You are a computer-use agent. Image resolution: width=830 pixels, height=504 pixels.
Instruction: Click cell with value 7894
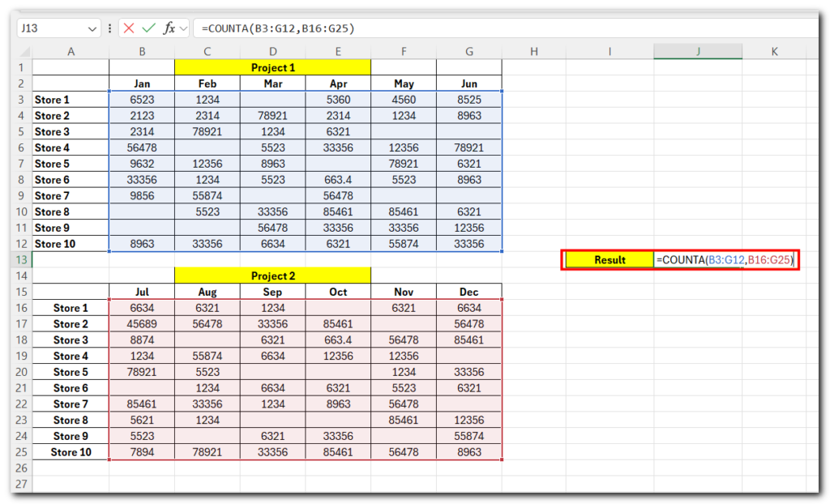pyautogui.click(x=142, y=452)
